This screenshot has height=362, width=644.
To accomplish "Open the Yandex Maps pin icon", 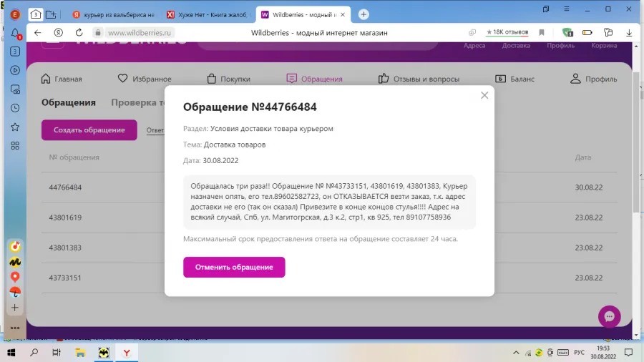I will pos(15,277).
